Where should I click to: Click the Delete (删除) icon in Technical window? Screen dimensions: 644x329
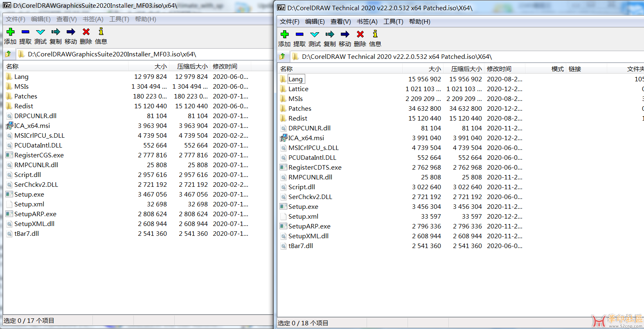point(360,34)
